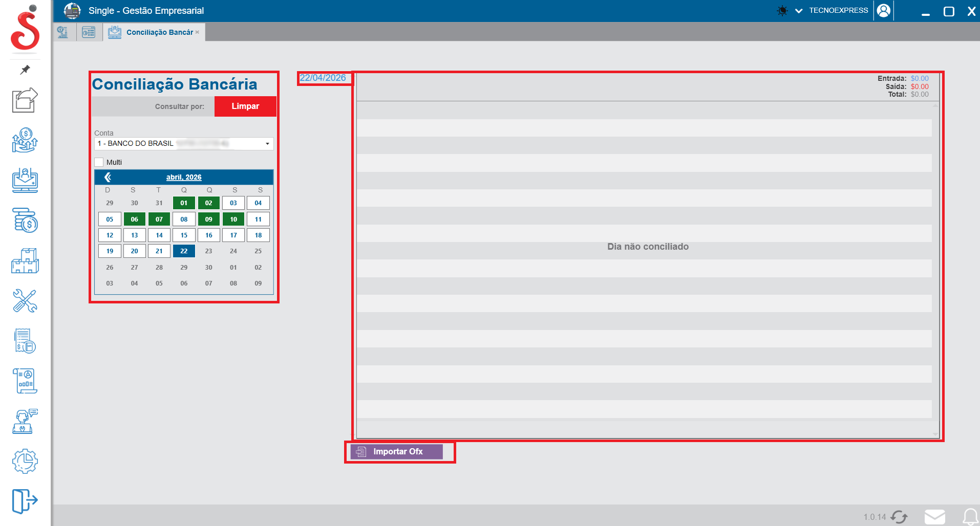
Task: Open the customer support headset icon
Action: click(25, 422)
